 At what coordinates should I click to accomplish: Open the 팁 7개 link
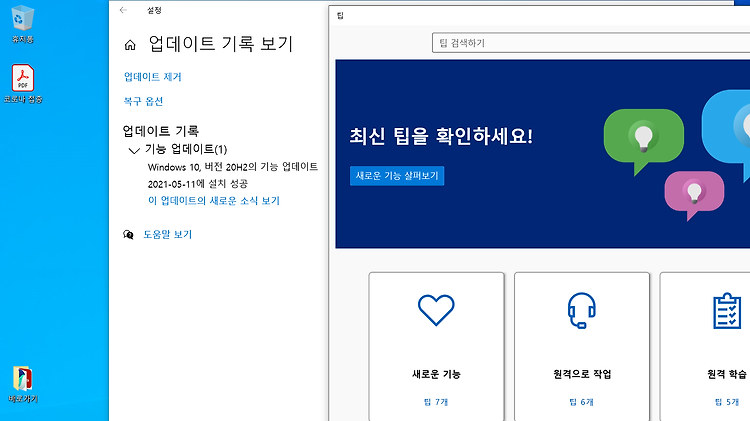(436, 402)
